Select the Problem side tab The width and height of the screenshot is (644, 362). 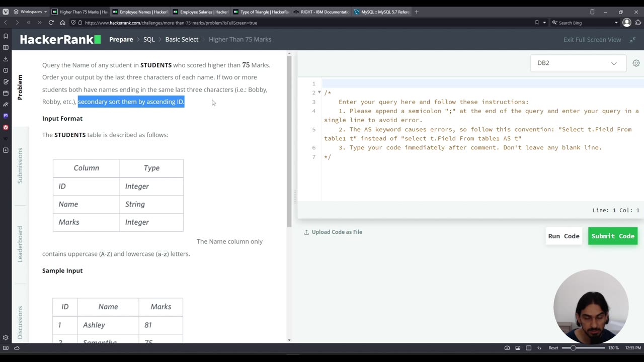pos(20,87)
